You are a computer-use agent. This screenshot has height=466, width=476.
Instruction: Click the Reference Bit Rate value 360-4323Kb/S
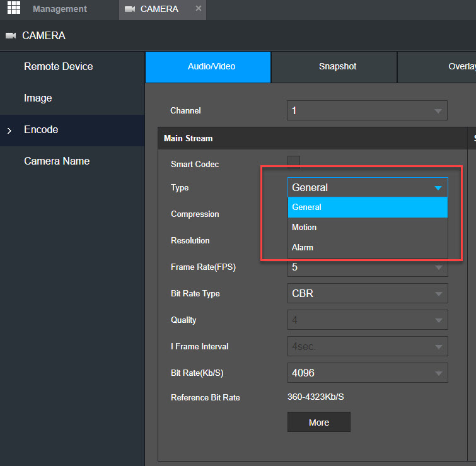point(316,397)
